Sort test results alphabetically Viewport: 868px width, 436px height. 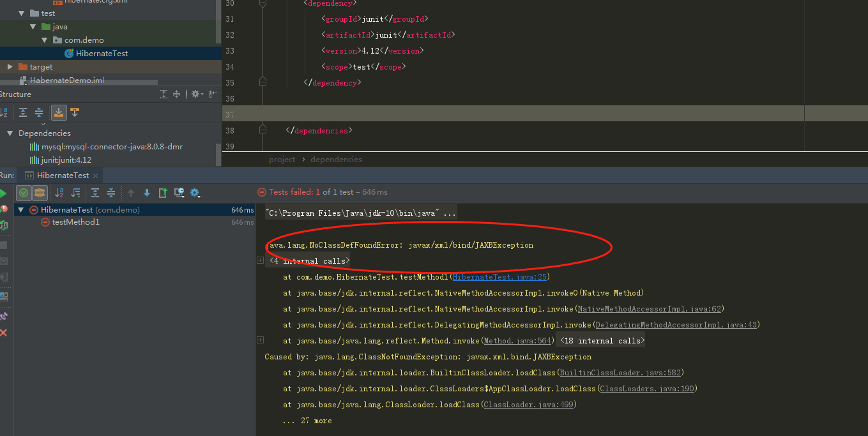click(59, 192)
